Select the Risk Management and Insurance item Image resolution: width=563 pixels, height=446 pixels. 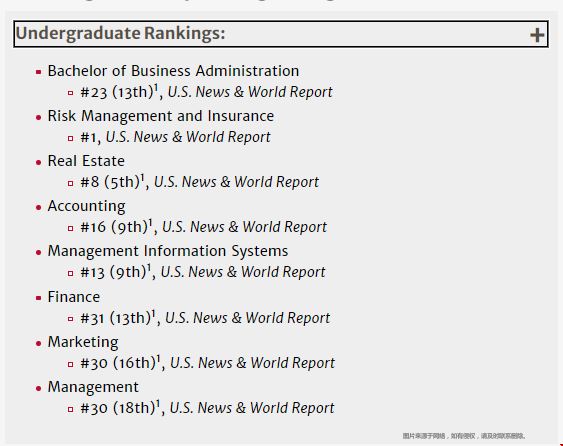click(x=160, y=116)
